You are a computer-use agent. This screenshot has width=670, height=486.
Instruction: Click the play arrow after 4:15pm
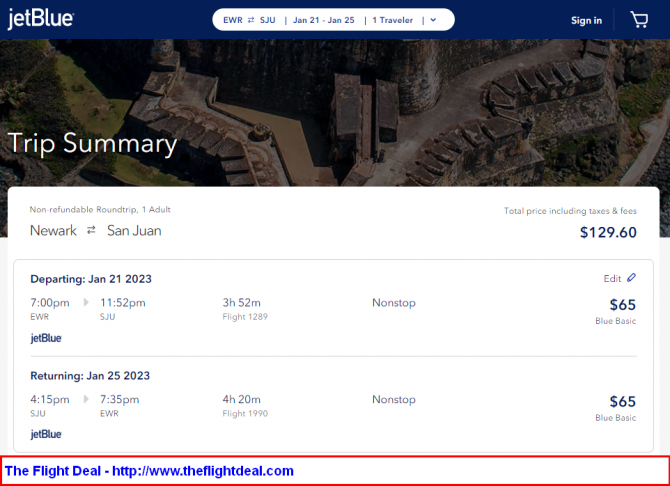point(86,399)
